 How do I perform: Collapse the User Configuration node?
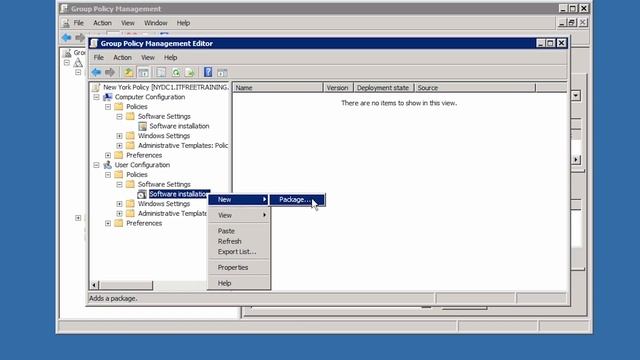(x=96, y=165)
